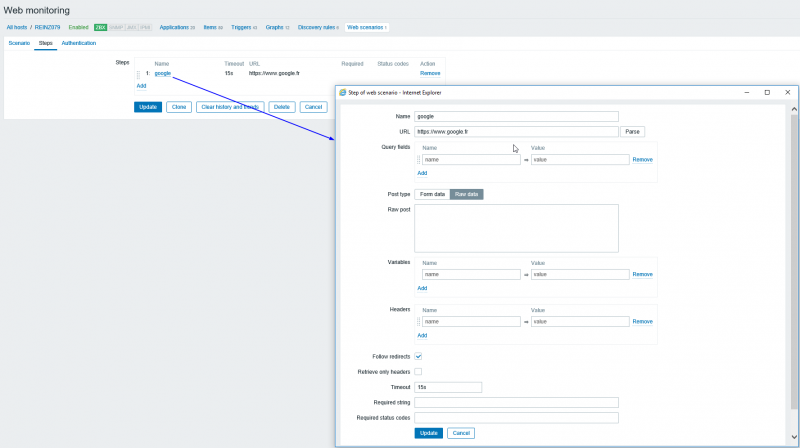800x448 pixels.
Task: Open the google step link
Action: pyautogui.click(x=162, y=73)
